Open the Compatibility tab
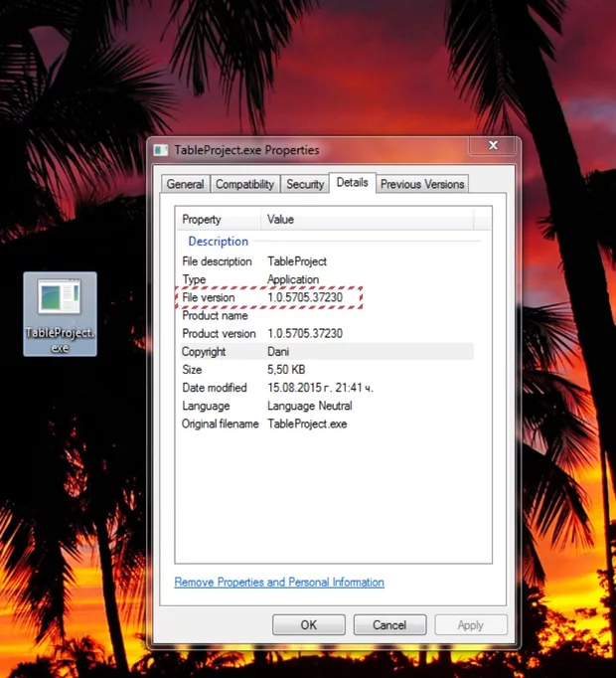This screenshot has width=616, height=678. pos(244,184)
